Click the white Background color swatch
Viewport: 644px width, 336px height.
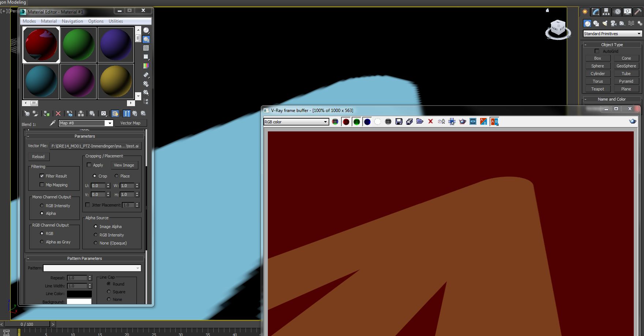(79, 301)
